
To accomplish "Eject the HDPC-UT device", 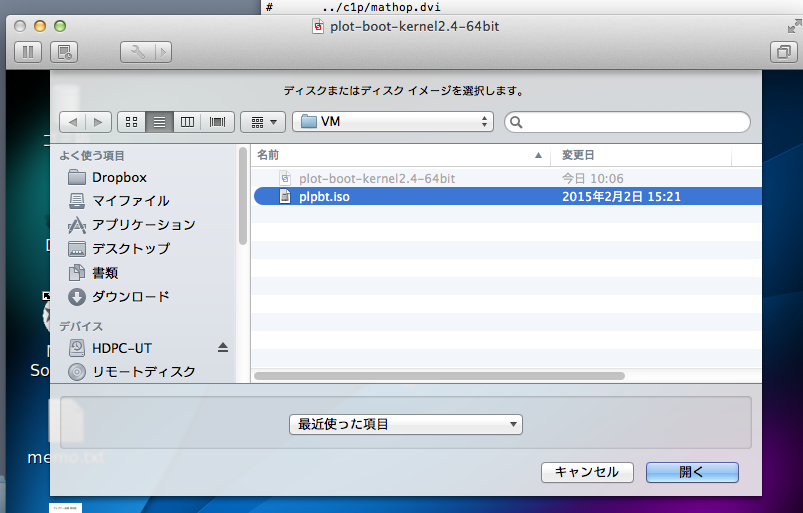I will [223, 348].
